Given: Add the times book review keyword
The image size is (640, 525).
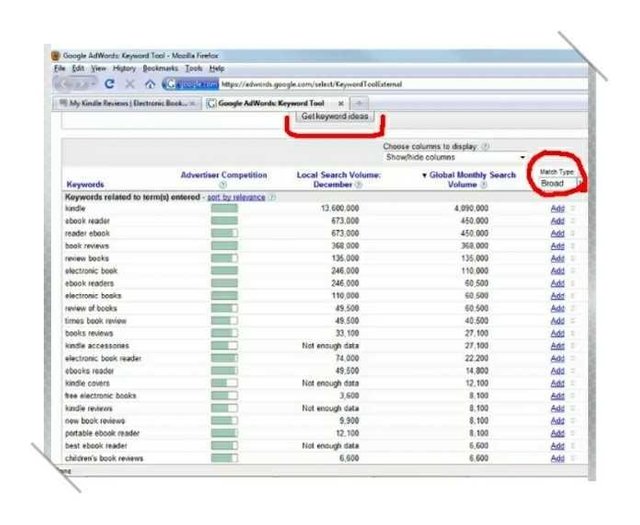Looking at the screenshot, I should pyautogui.click(x=558, y=321).
